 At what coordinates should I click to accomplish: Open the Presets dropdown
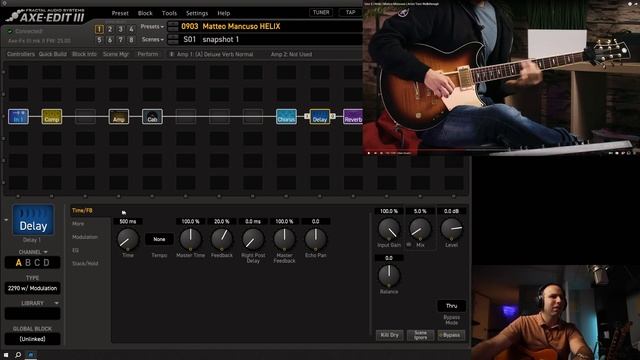(152, 27)
